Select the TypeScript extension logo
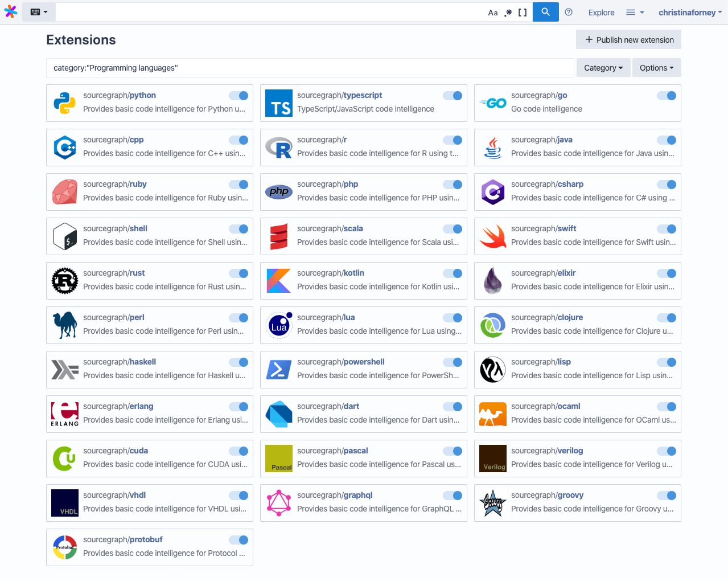Screen dimensions: 728x581 tap(278, 103)
